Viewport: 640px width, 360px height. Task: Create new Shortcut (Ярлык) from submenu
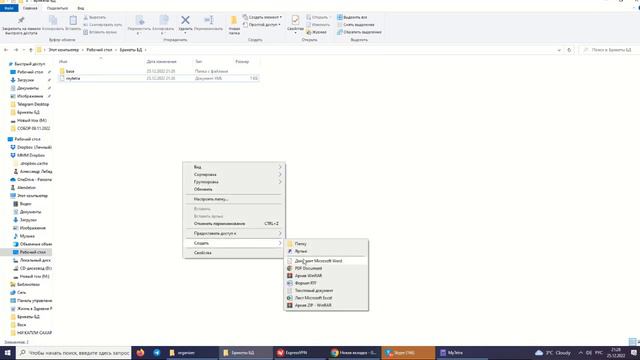coord(326,251)
